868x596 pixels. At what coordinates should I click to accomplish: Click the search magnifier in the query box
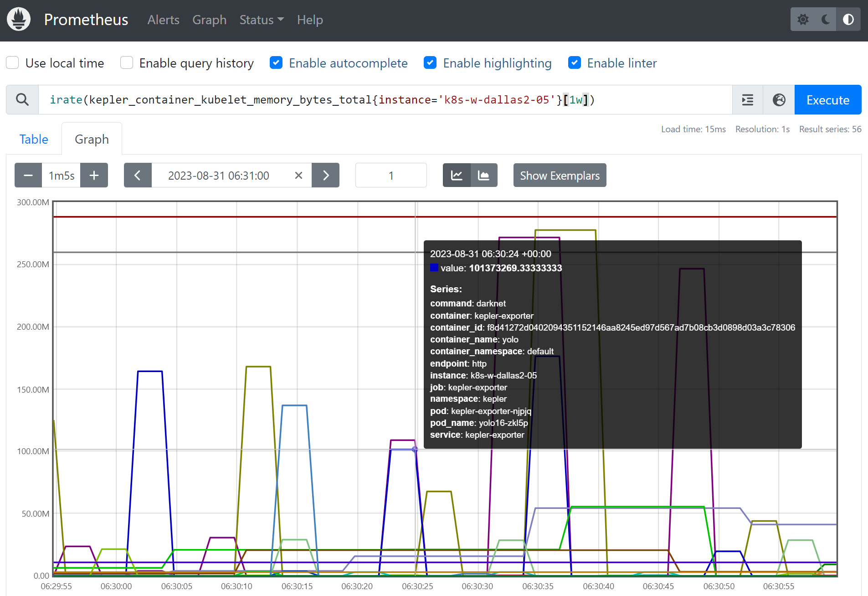21,99
